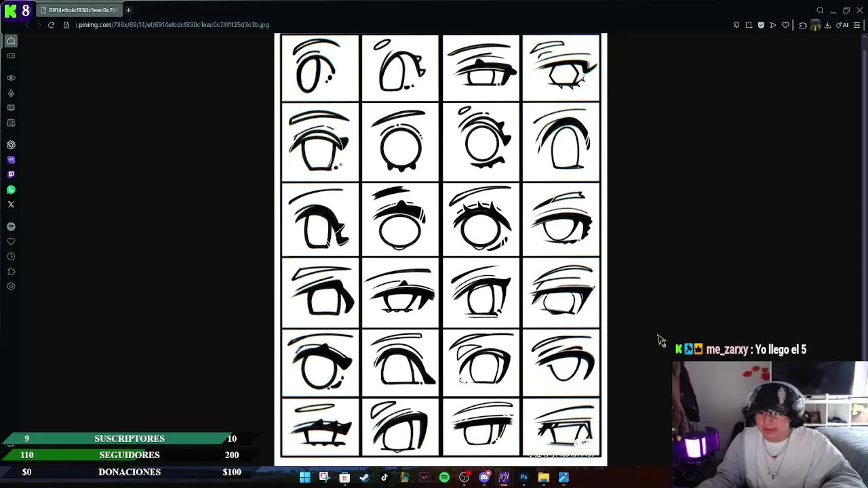Image resolution: width=868 pixels, height=488 pixels.
Task: Open WhatsApp from the sidebar
Action: [x=11, y=190]
